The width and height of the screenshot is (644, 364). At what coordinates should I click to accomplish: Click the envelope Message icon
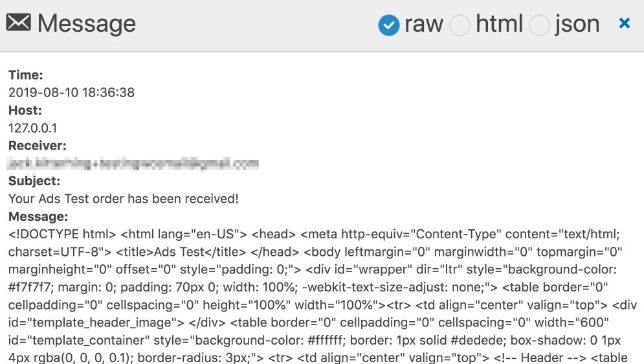(x=19, y=23)
